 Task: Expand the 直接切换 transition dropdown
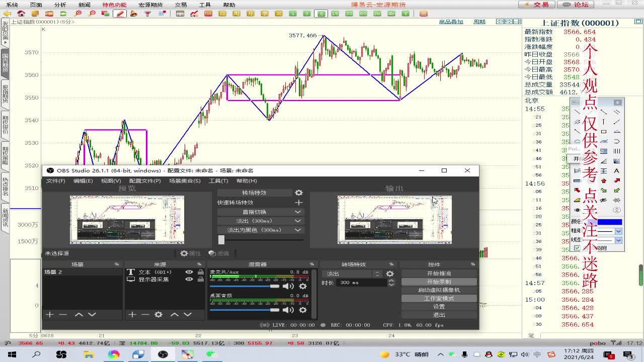click(298, 212)
